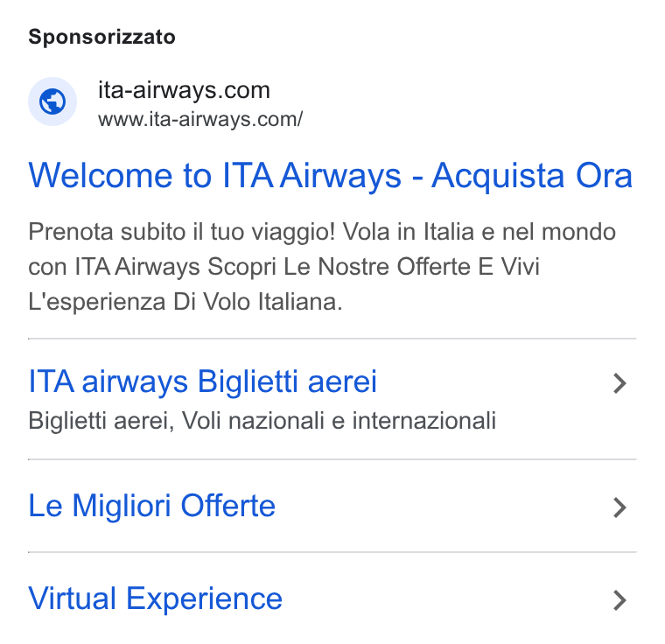Click the ITA Airways words in description
Image resolution: width=665 pixels, height=644 pixels.
pyautogui.click(x=137, y=267)
